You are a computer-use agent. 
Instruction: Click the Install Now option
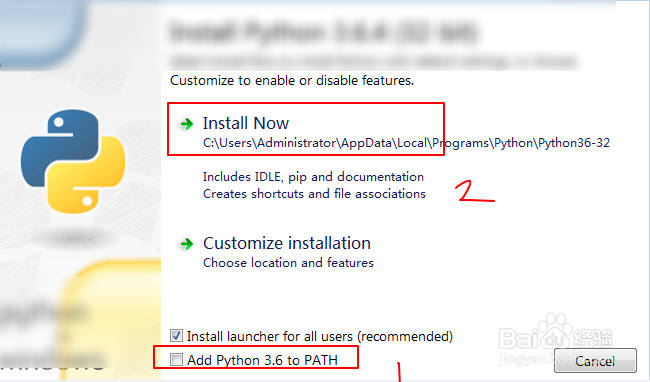246,123
